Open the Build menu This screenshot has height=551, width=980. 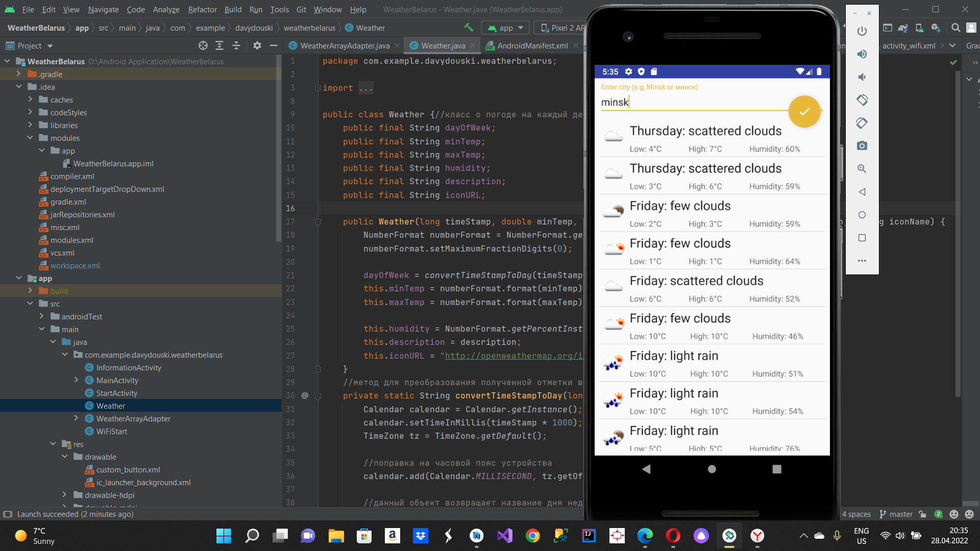(x=233, y=9)
